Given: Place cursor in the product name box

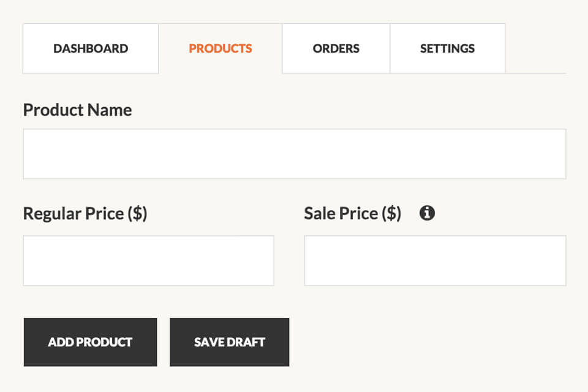Looking at the screenshot, I should pos(294,154).
